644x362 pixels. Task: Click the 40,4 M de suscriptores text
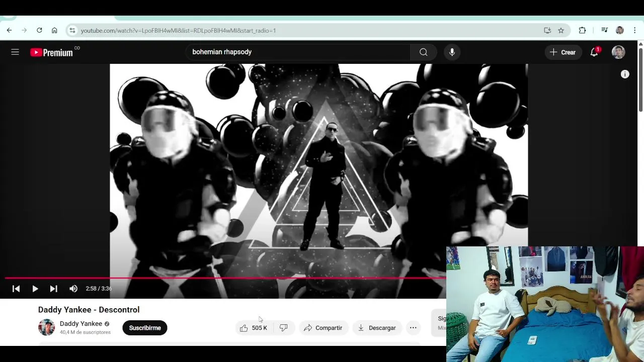85,332
